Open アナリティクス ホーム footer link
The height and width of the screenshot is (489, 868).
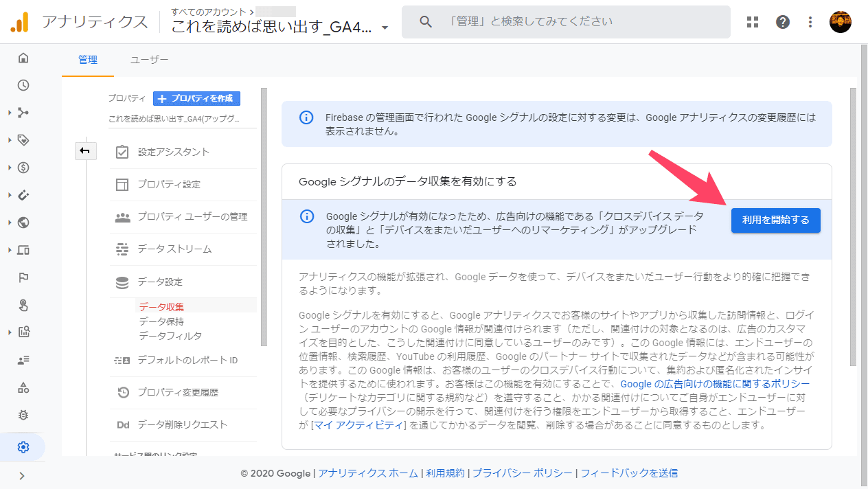tap(368, 473)
